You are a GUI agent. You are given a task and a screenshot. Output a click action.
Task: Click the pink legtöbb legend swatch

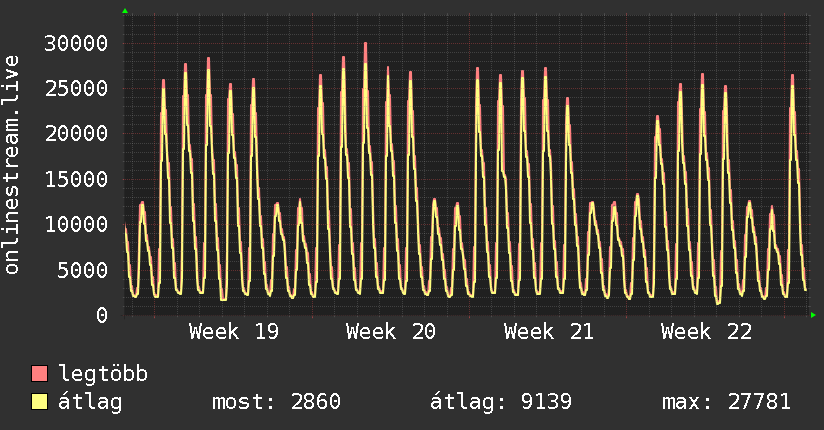coord(39,373)
